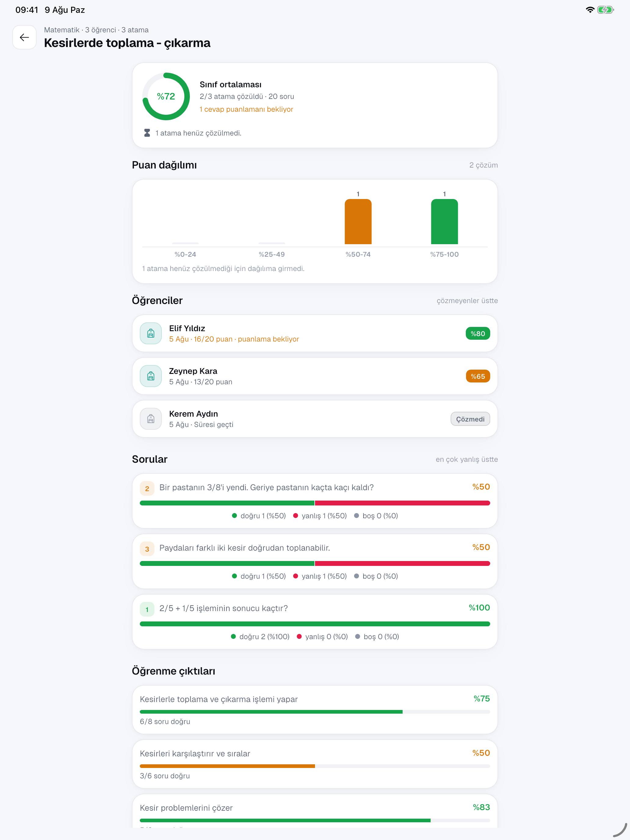630x840 pixels.
Task: Open Zeynep Kara's result row
Action: pos(315,376)
